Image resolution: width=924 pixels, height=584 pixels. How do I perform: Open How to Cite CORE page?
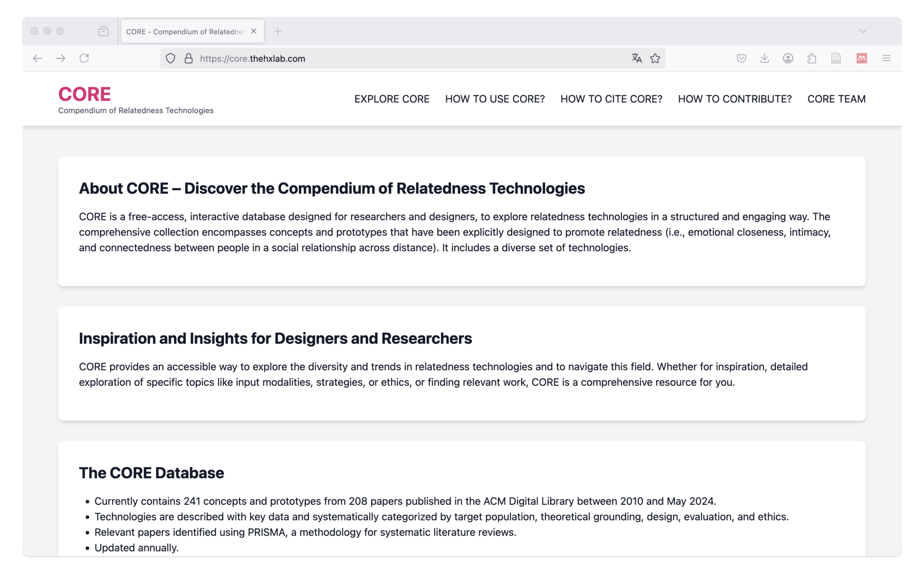coord(611,99)
